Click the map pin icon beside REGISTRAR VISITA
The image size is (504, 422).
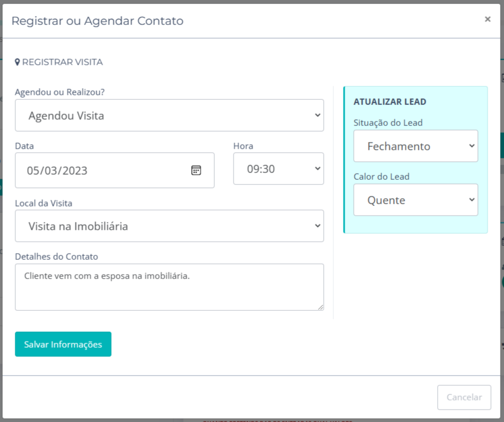pyautogui.click(x=18, y=62)
